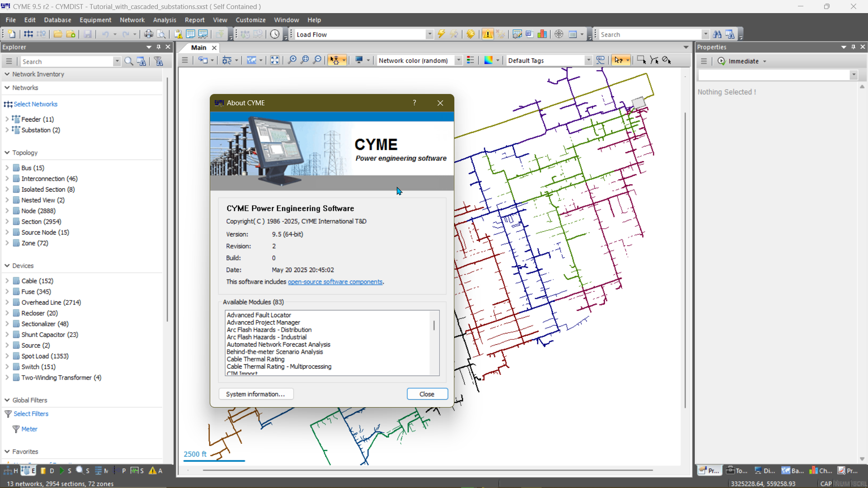This screenshot has height=488, width=868.
Task: Click the legend list icon next to Network color
Action: click(x=470, y=60)
